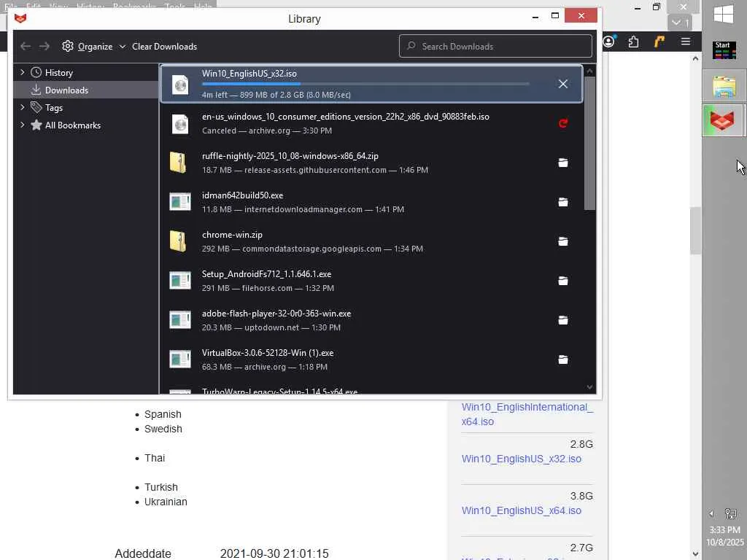Select Tags in the Library sidebar
The height and width of the screenshot is (560, 747).
pyautogui.click(x=86, y=108)
